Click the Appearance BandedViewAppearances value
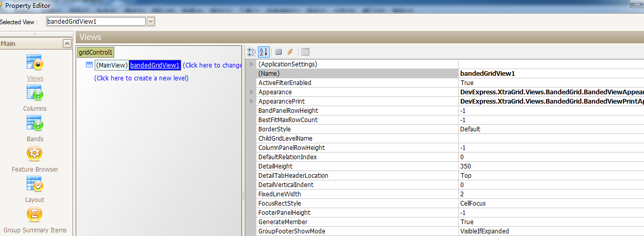644x236 pixels. tap(551, 92)
